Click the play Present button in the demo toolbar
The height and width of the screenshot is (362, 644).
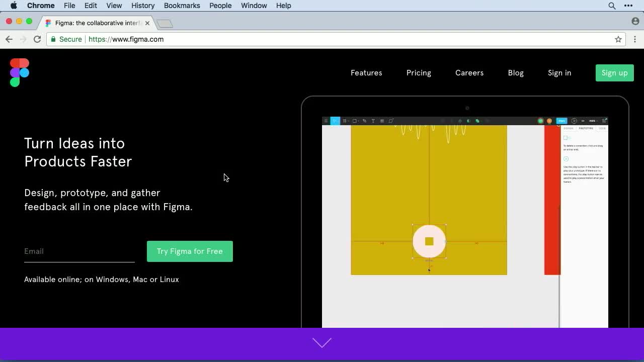pyautogui.click(x=574, y=121)
